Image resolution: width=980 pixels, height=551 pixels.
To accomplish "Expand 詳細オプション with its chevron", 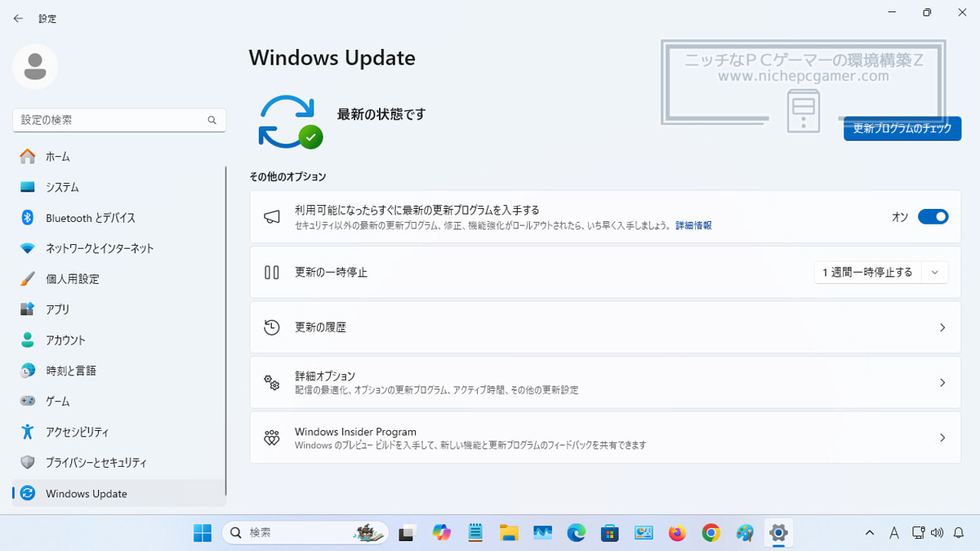I will (x=942, y=382).
